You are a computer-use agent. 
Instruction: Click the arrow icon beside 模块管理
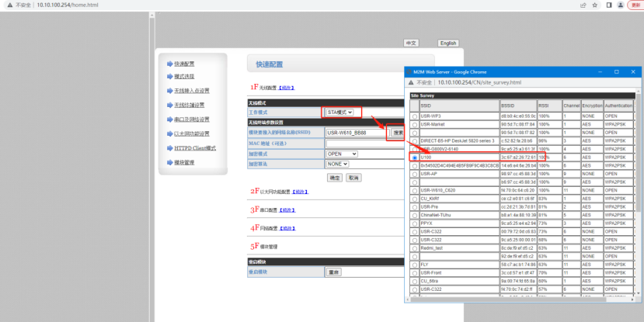click(x=169, y=162)
